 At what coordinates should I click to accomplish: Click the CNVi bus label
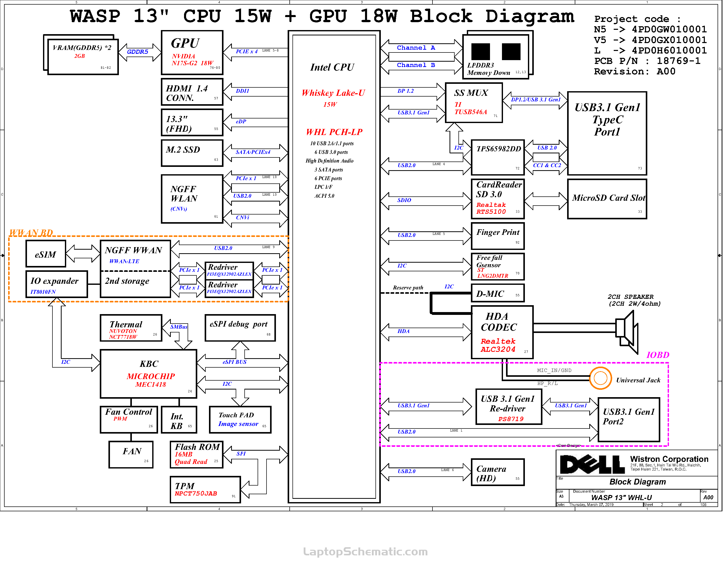242,218
